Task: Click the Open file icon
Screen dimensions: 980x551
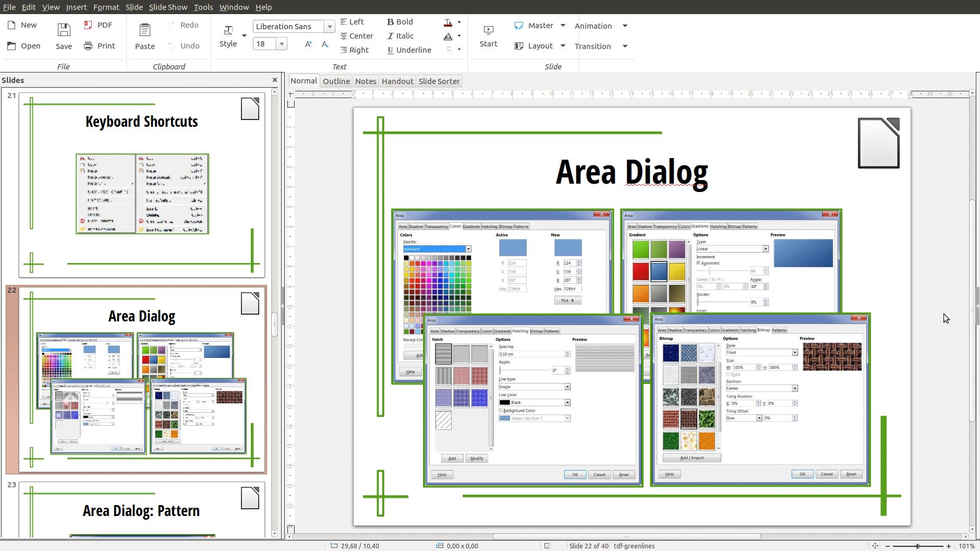Action: coord(11,46)
